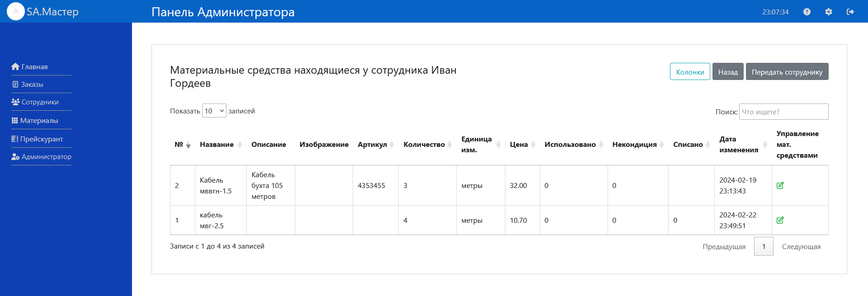The image size is (868, 296).
Task: Click the Управление мат. средствами header
Action: click(797, 145)
